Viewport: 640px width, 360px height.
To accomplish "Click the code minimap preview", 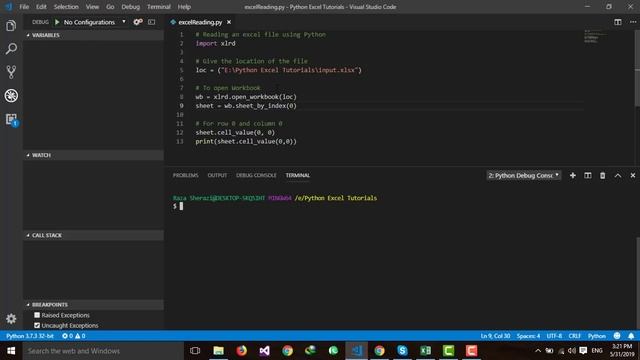I will 596,36.
